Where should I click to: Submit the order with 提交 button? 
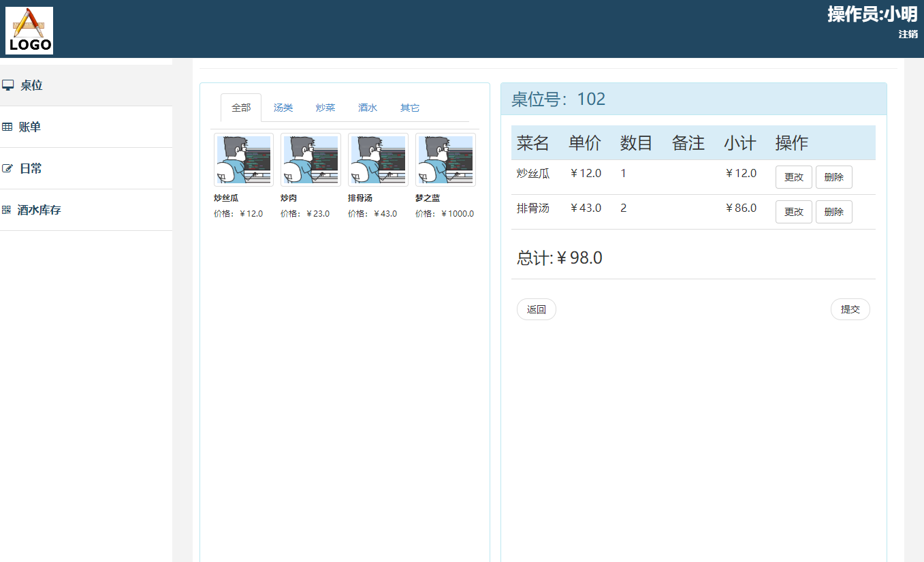coord(850,309)
